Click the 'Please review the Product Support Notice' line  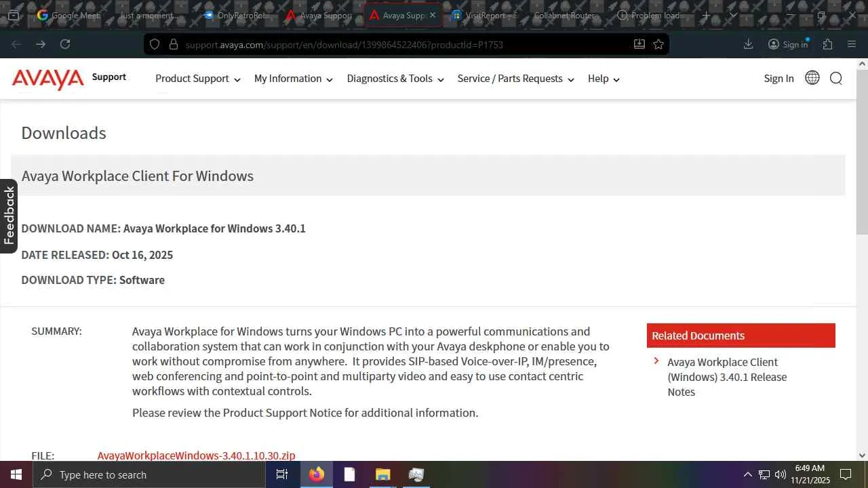pyautogui.click(x=305, y=413)
